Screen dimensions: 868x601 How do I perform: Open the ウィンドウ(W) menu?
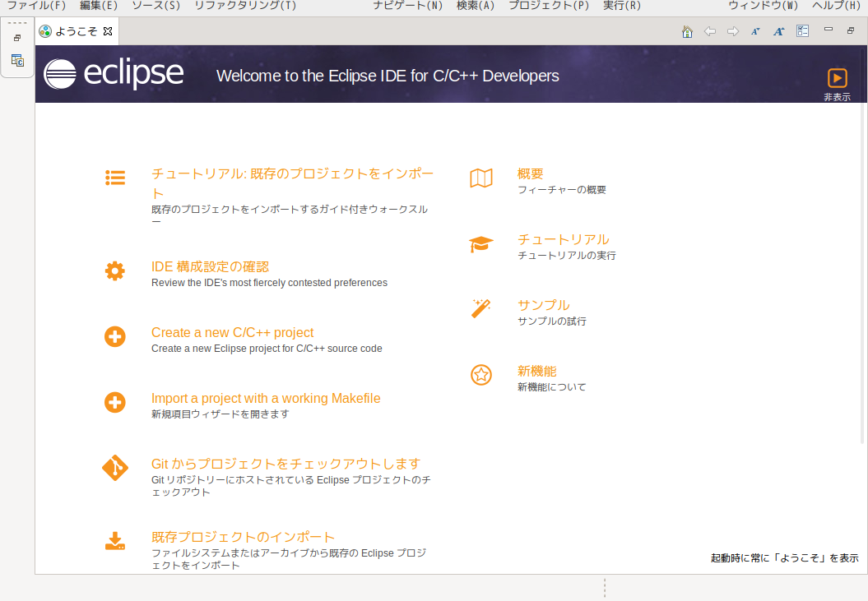763,6
